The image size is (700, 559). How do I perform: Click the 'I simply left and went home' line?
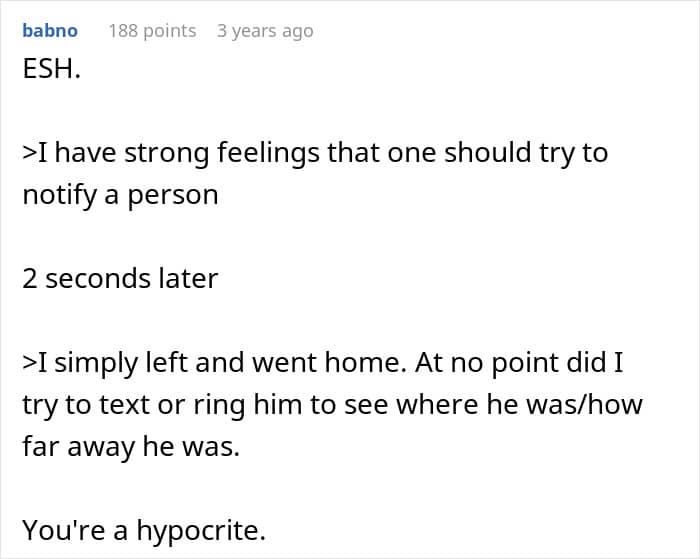(x=323, y=363)
